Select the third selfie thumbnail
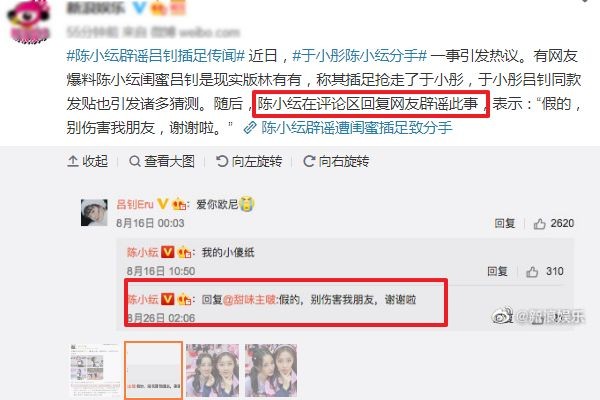 pos(212,371)
